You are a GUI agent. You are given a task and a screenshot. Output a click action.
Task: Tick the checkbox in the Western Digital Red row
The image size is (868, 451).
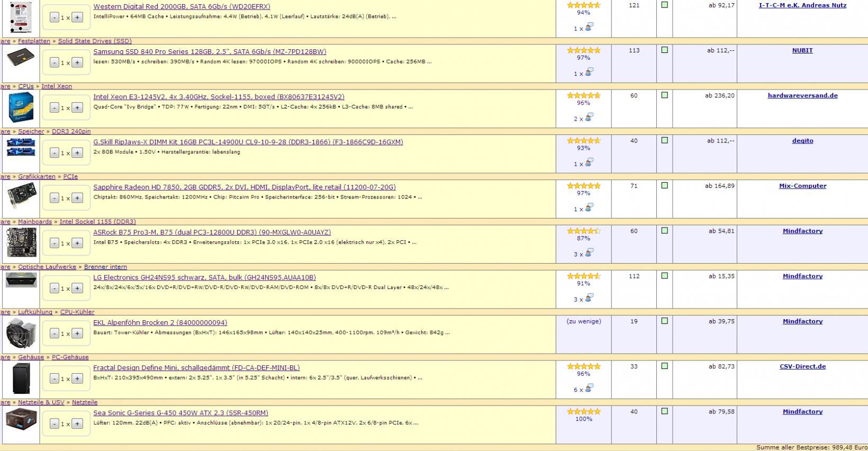point(665,5)
